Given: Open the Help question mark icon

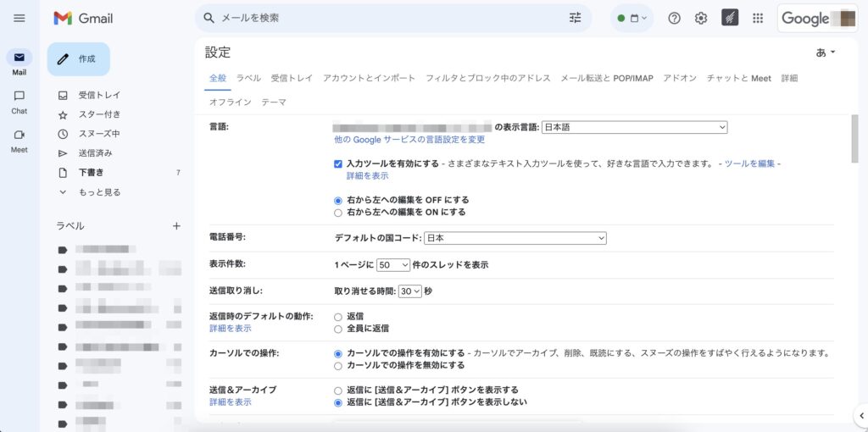Looking at the screenshot, I should (675, 18).
